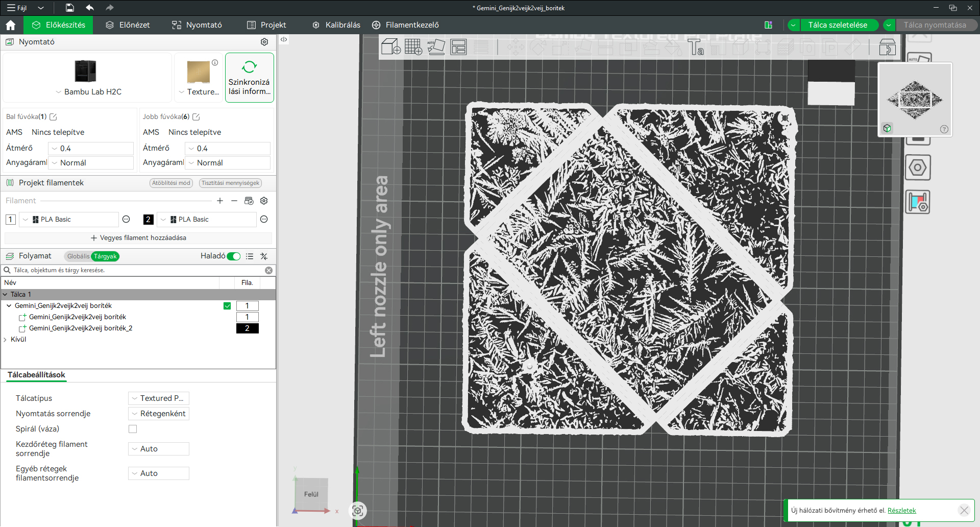Open printer settings gear icon
Image resolution: width=980 pixels, height=527 pixels.
pyautogui.click(x=264, y=42)
